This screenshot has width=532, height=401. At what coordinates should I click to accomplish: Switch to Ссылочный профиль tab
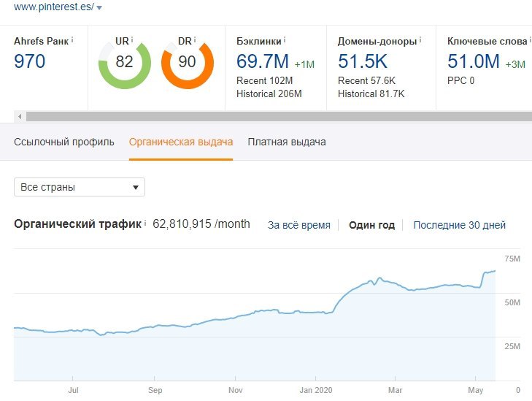click(63, 142)
